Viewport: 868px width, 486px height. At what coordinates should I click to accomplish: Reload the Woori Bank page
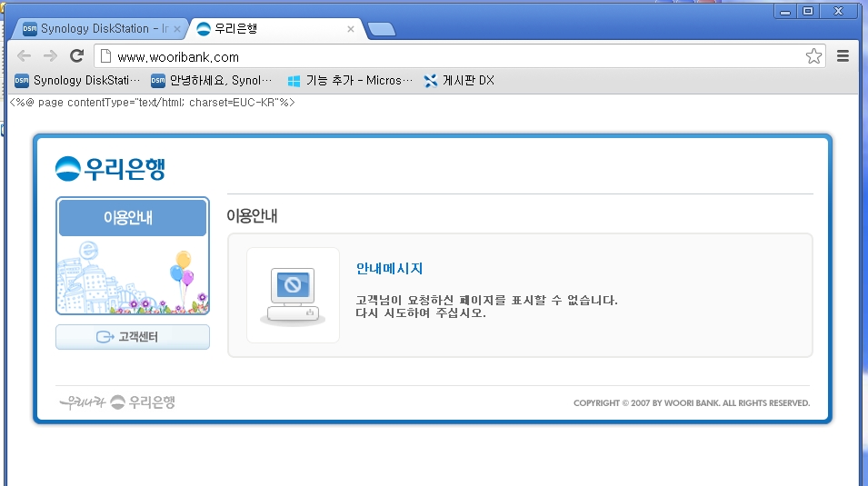(77, 56)
